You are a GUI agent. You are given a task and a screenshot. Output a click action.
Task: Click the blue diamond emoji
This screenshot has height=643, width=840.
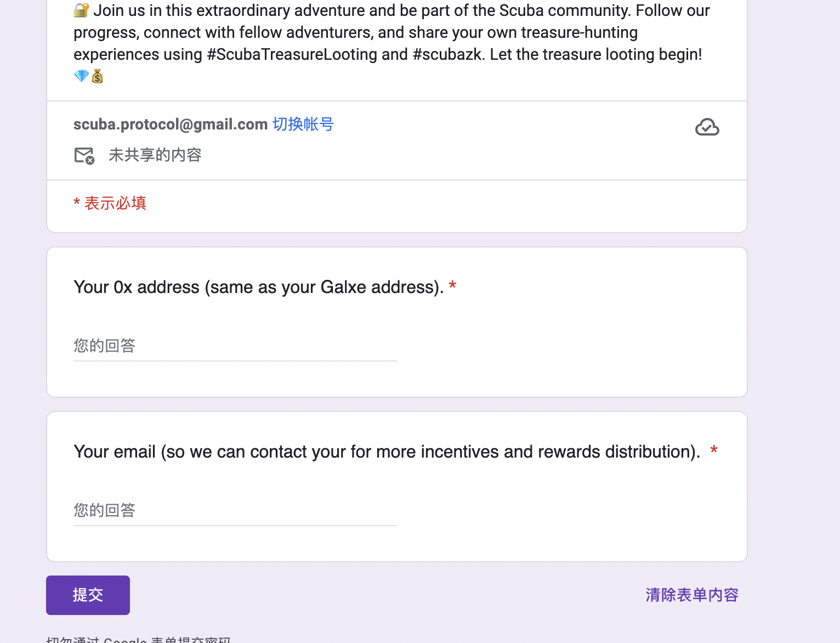(81, 76)
